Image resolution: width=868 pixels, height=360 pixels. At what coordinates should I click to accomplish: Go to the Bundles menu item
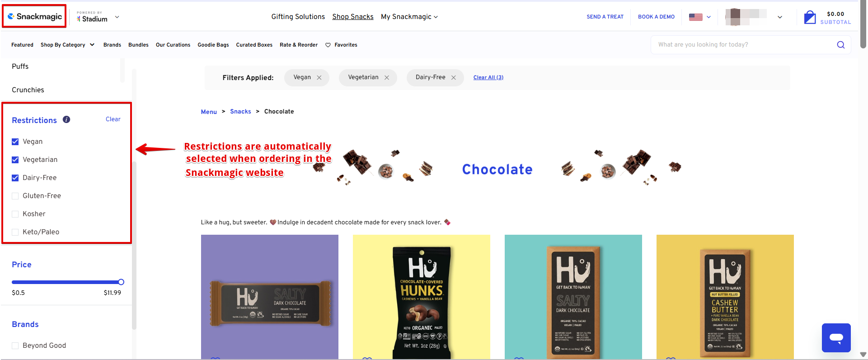click(138, 45)
